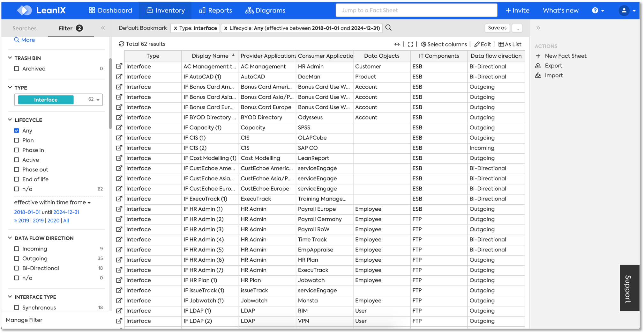Open IF HR Admin (3) row link icon
Image resolution: width=644 pixels, height=333 pixels.
[x=119, y=229]
